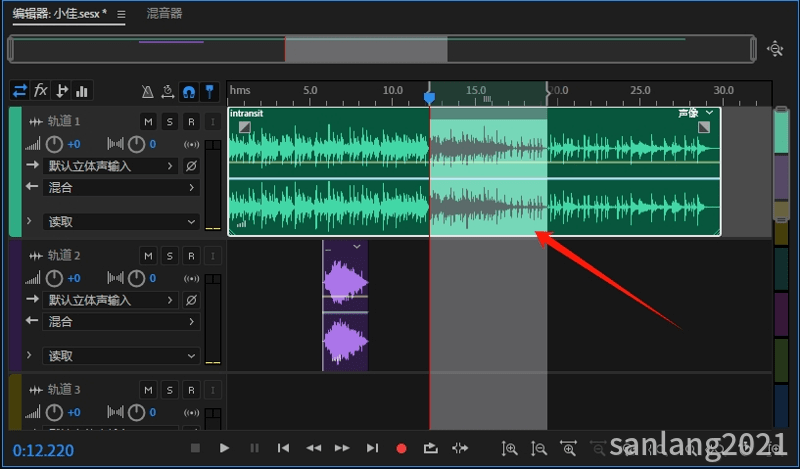The width and height of the screenshot is (800, 469).
Task: Click Play transport button
Action: point(224,449)
